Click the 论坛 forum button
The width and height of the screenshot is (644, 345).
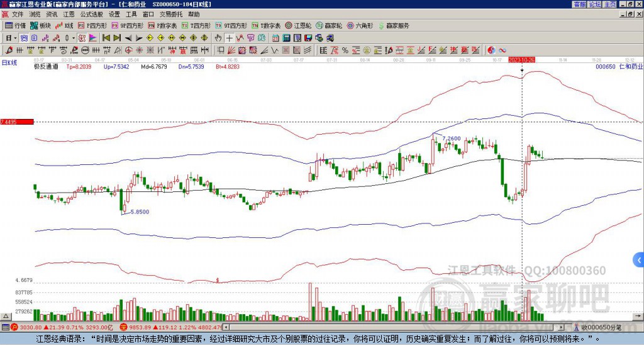(x=595, y=4)
